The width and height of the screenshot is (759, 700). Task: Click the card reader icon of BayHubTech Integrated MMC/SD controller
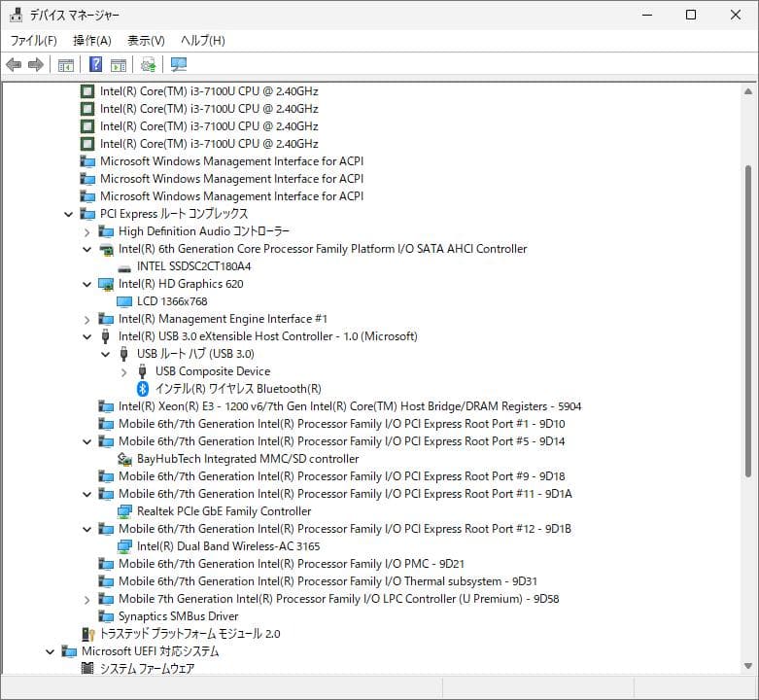coord(124,459)
